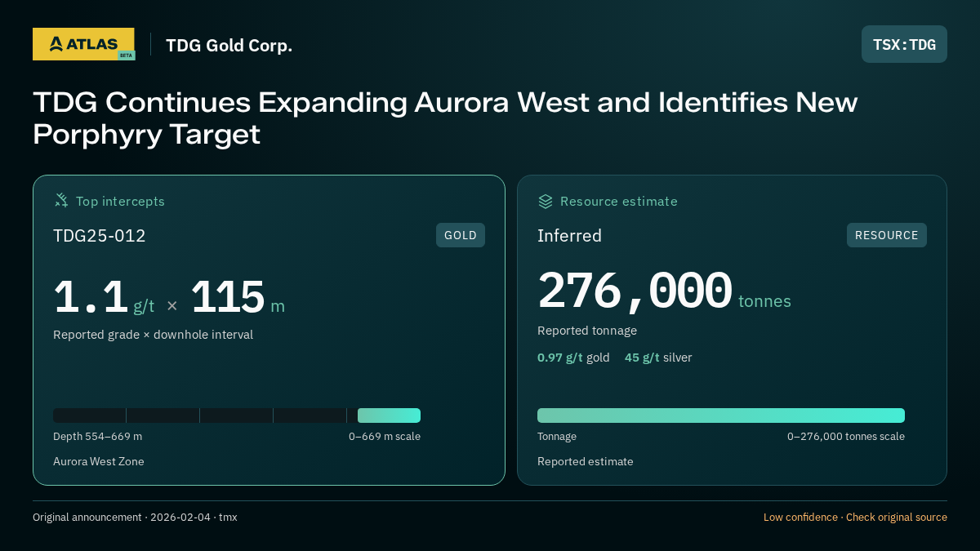Click the Original announcement date footer

click(135, 518)
